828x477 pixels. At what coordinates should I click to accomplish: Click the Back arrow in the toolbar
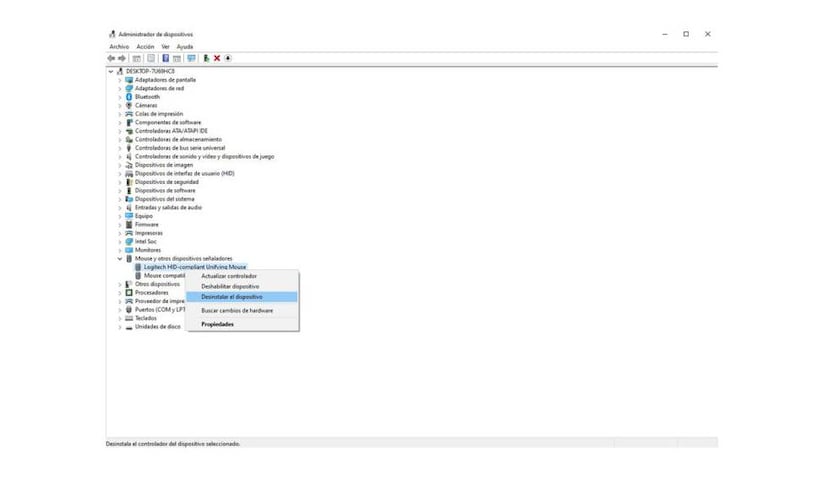tap(112, 58)
